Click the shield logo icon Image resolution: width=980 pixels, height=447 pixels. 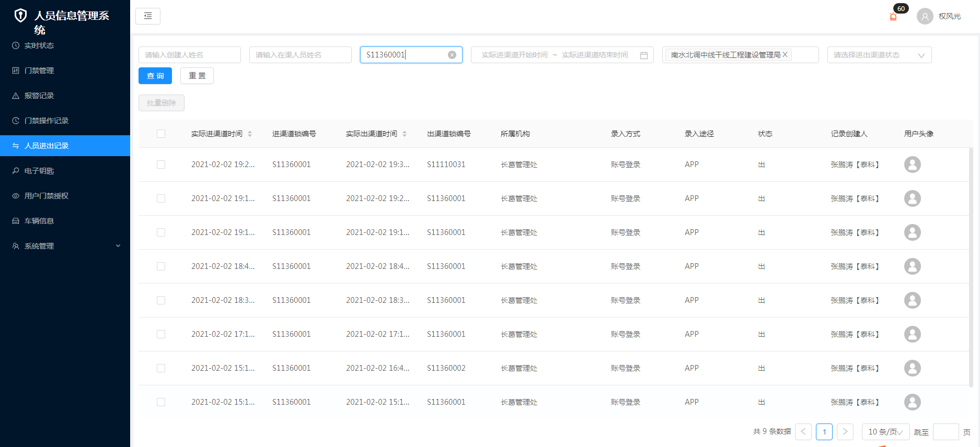[x=20, y=16]
